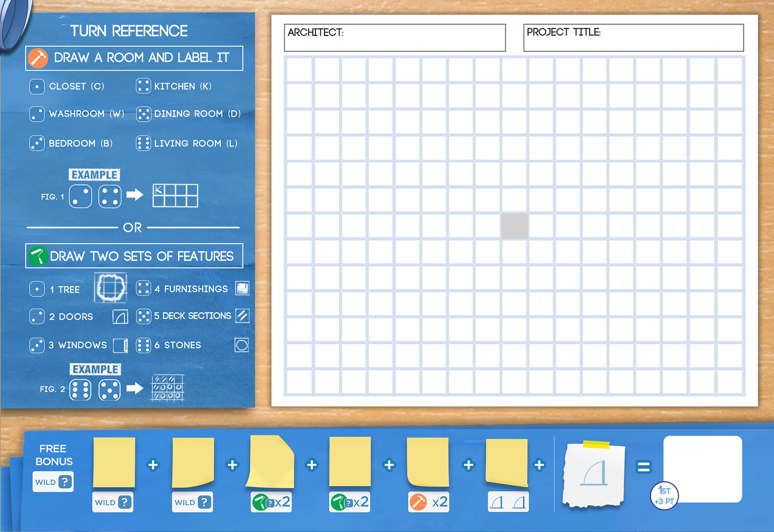Click the WILD label under second sticky note
The height and width of the screenshot is (532, 774).
coord(192,502)
